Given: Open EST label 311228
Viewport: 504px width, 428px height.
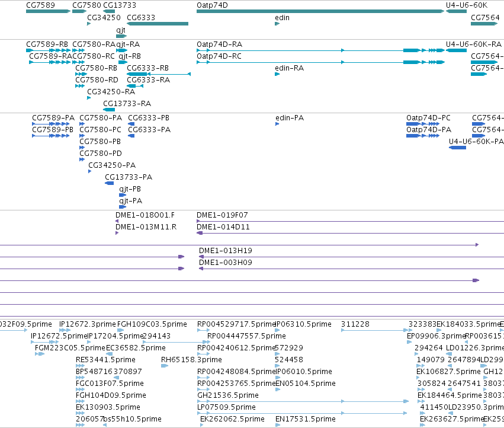Looking at the screenshot, I should coord(355,324).
